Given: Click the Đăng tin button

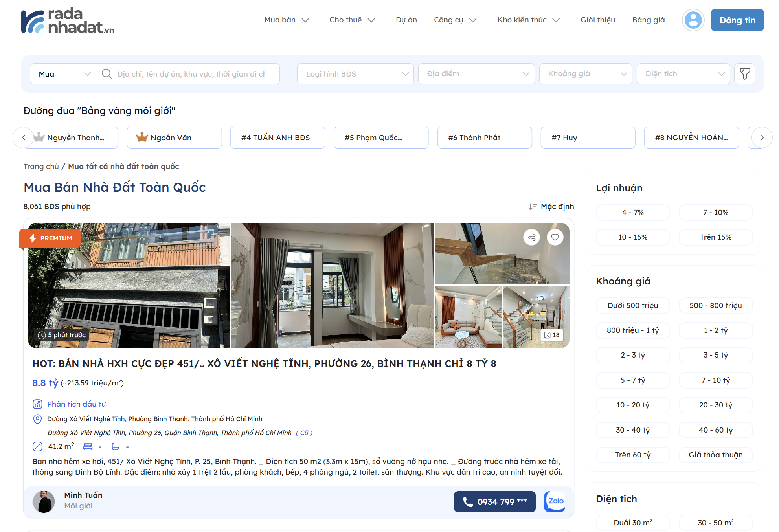Looking at the screenshot, I should click(x=737, y=20).
